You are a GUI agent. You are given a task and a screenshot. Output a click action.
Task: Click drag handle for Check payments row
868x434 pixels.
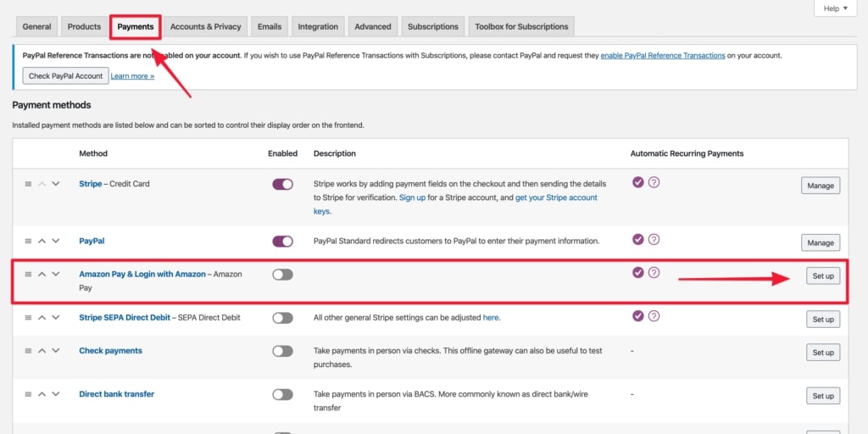click(x=28, y=350)
